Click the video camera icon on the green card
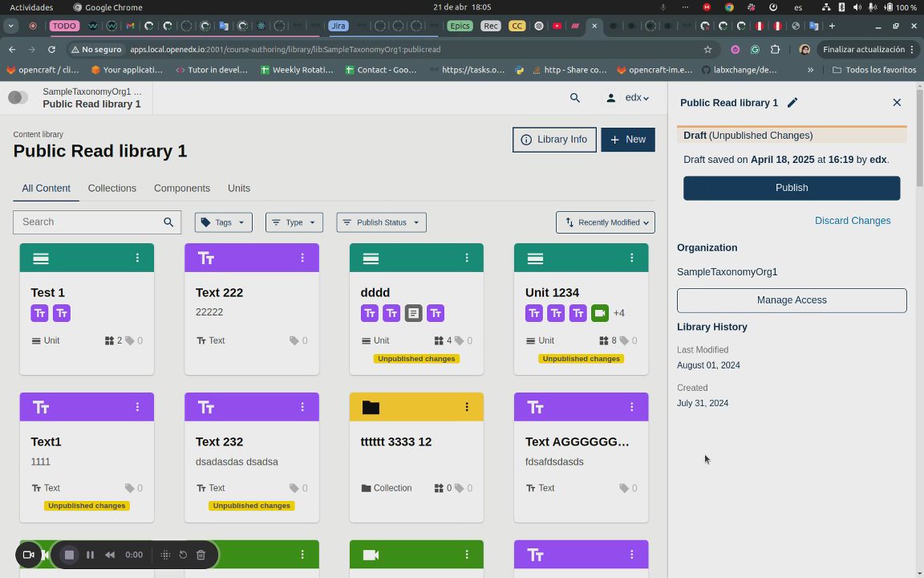Screen dimensions: 924x578 click(371, 555)
